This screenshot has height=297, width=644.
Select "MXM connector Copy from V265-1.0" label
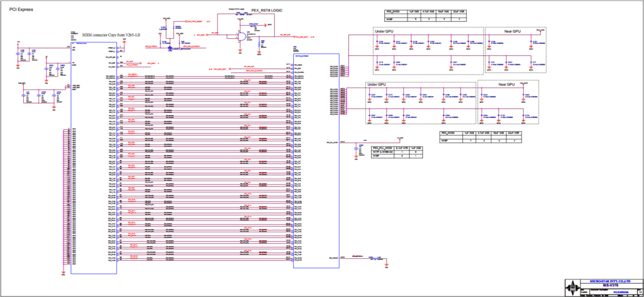click(111, 35)
